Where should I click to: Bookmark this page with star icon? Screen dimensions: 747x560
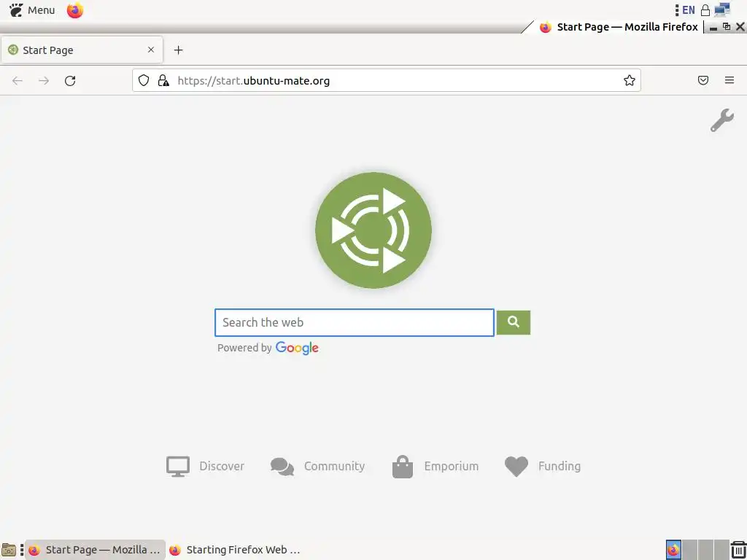coord(630,80)
